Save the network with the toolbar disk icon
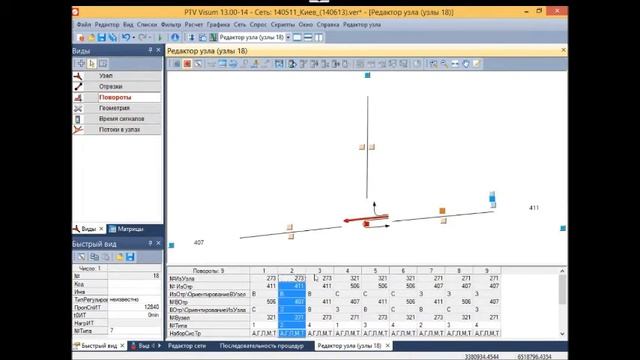Viewport: 640px width, 360px height. point(102,38)
